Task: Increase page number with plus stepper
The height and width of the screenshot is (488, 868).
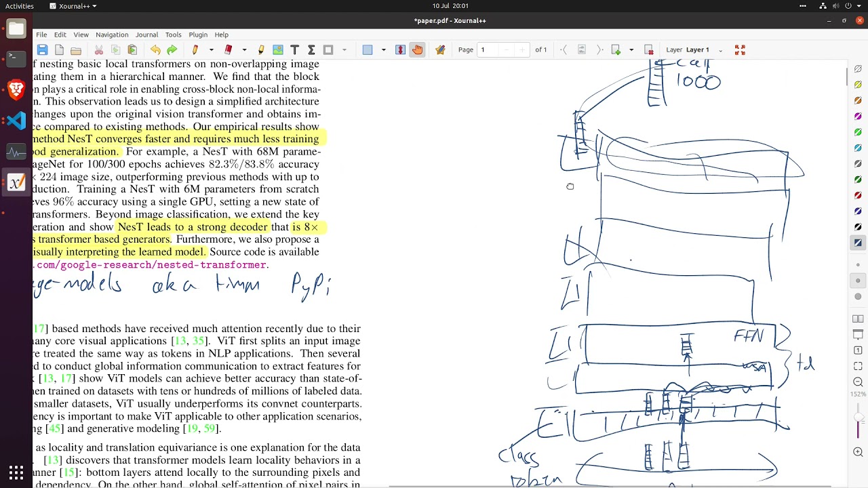Action: coord(522,49)
